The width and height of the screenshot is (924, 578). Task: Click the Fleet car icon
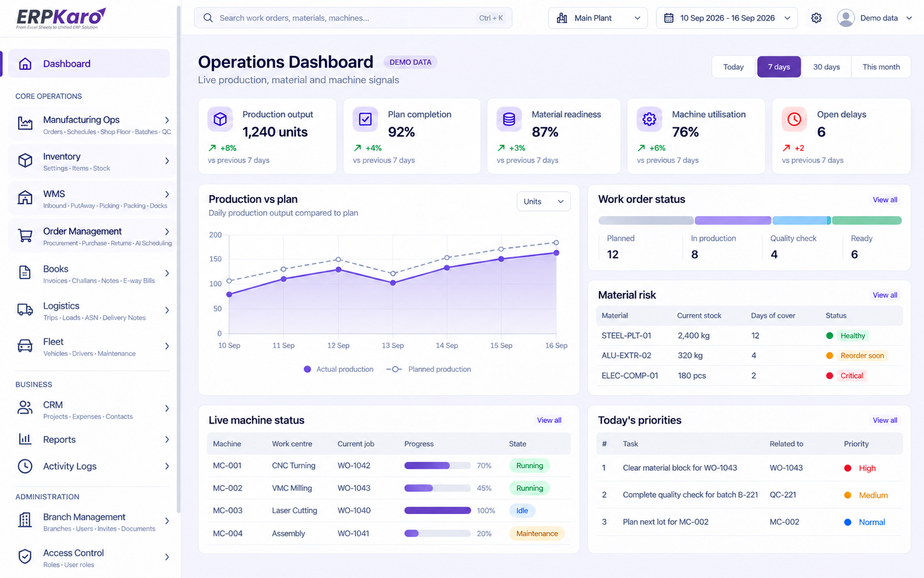pyautogui.click(x=25, y=346)
